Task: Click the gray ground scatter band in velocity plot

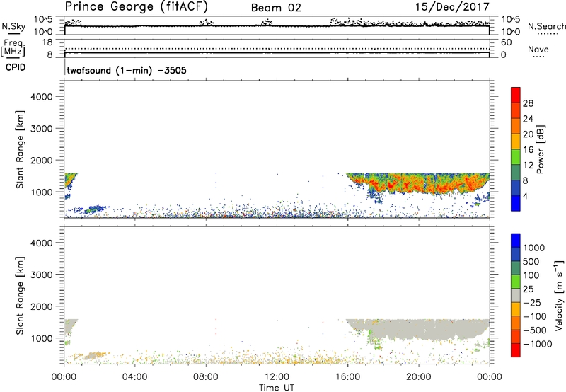Action: tap(419, 328)
